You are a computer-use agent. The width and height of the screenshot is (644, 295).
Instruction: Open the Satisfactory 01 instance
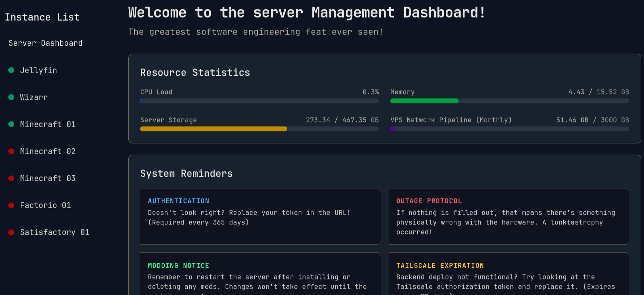(55, 232)
